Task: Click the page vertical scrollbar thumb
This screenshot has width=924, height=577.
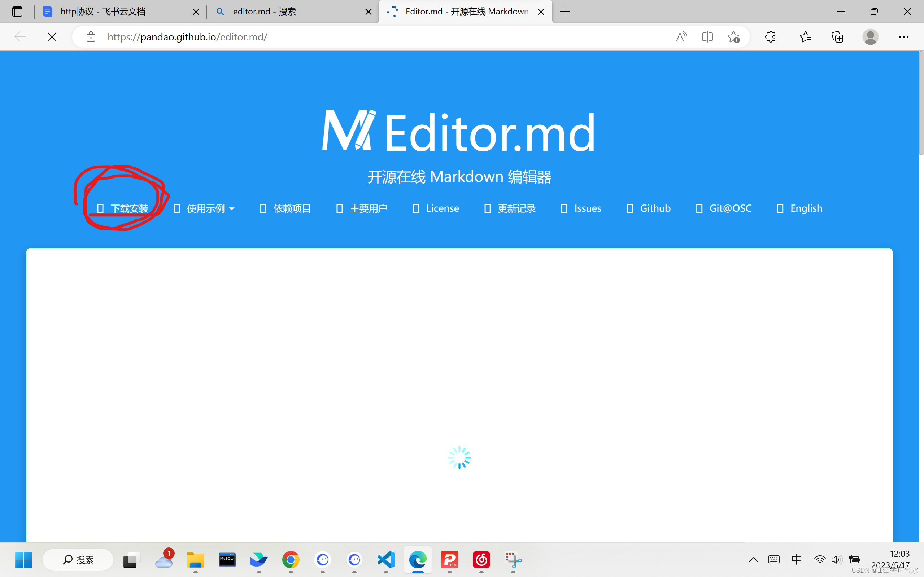Action: (x=921, y=103)
